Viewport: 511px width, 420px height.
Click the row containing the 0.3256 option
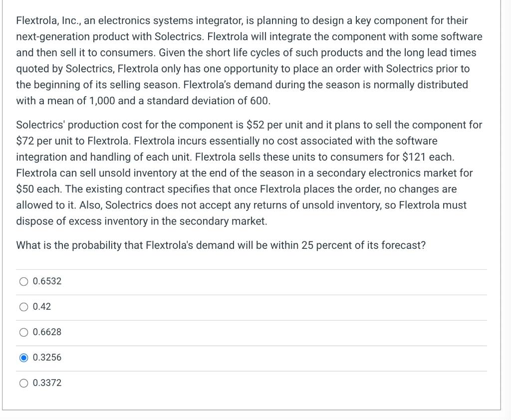pyautogui.click(x=250, y=358)
